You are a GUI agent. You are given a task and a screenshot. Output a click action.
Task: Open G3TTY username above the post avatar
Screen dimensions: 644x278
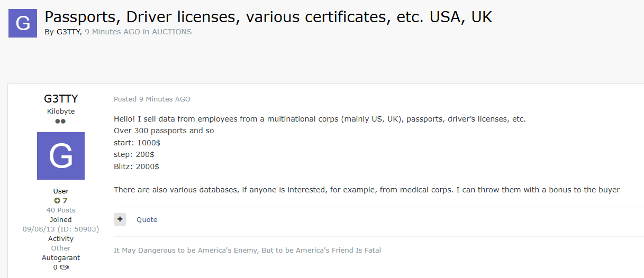[x=61, y=99]
